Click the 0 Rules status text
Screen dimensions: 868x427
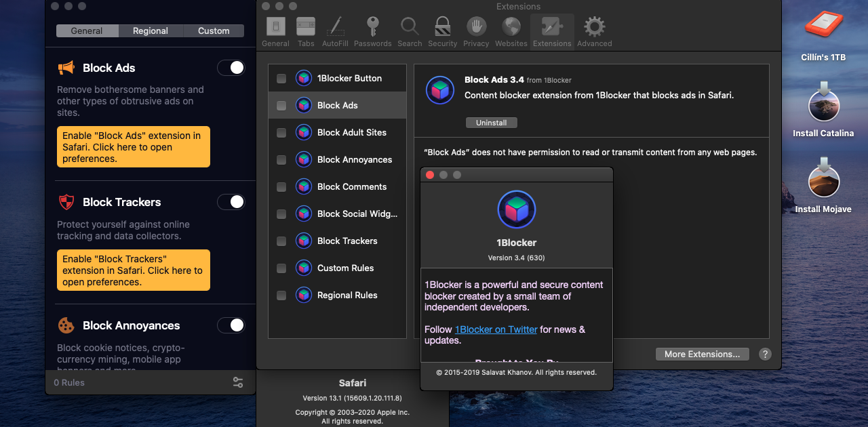coord(69,382)
